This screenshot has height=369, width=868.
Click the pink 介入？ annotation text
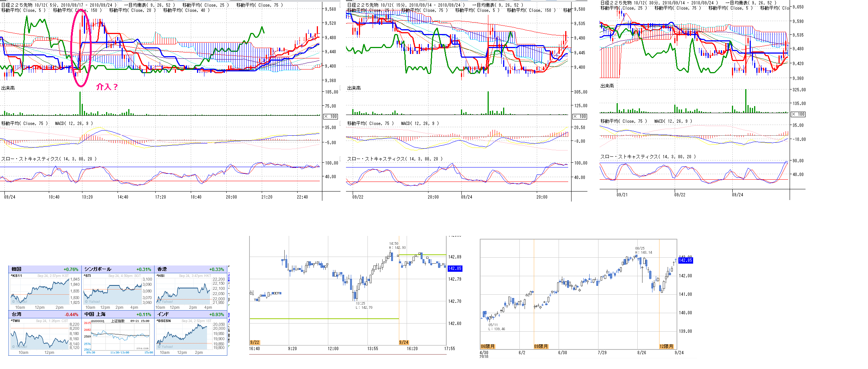tap(107, 87)
